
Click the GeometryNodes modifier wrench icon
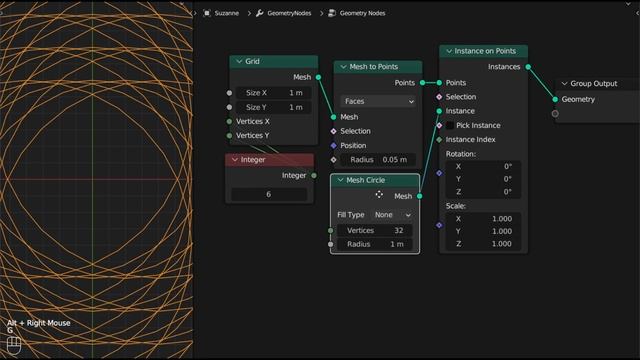[x=260, y=13]
